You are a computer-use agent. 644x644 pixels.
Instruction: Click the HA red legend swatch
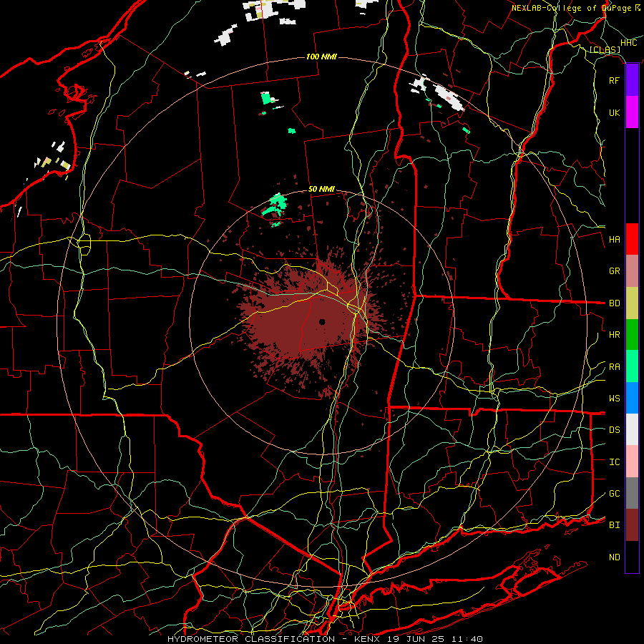[632, 239]
